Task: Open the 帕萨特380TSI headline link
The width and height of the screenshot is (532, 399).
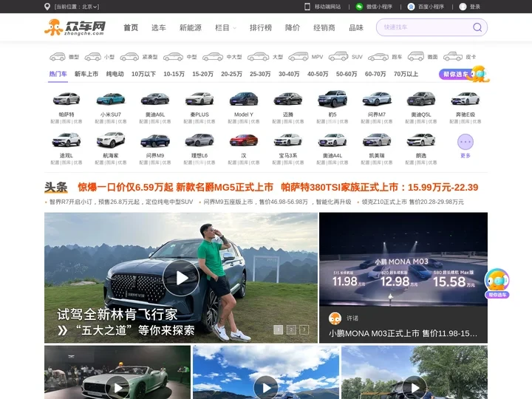Action: pyautogui.click(x=379, y=187)
